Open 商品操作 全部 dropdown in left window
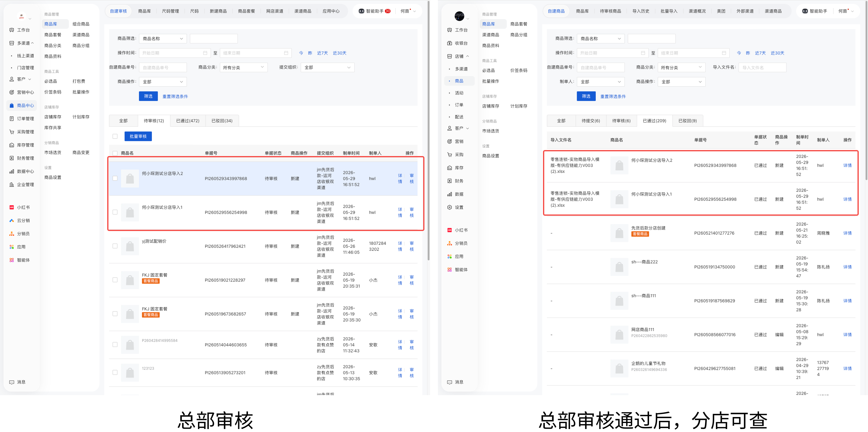The width and height of the screenshot is (868, 432). click(x=163, y=81)
